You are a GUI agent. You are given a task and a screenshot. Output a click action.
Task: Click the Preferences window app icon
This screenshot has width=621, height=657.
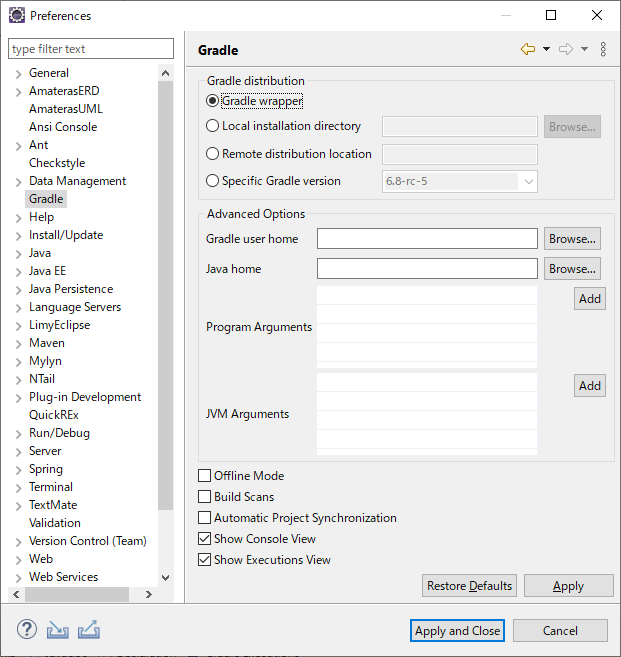pyautogui.click(x=17, y=16)
